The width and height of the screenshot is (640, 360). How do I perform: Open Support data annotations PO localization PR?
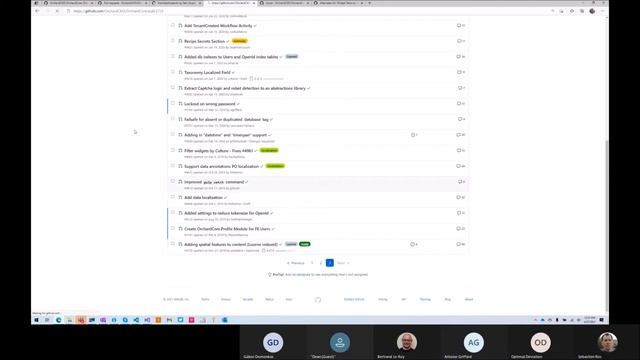click(x=221, y=166)
